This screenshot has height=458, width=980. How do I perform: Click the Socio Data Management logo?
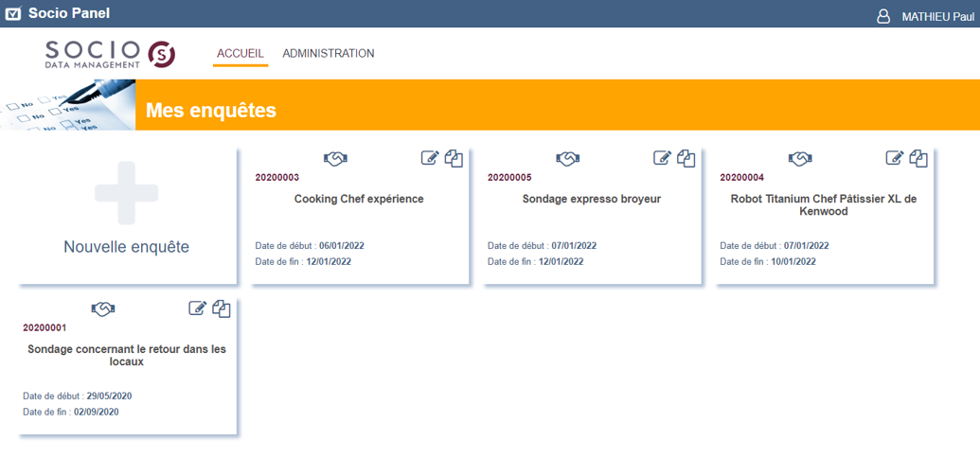(110, 54)
